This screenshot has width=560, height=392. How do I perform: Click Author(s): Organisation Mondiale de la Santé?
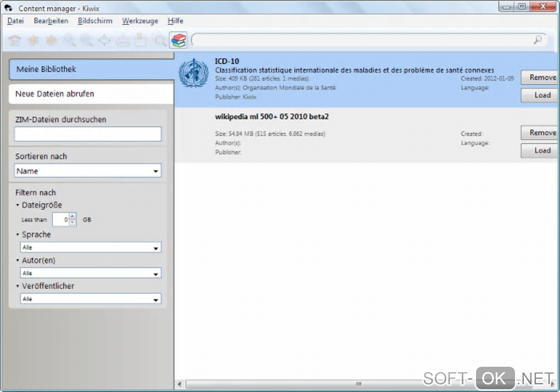(x=276, y=87)
